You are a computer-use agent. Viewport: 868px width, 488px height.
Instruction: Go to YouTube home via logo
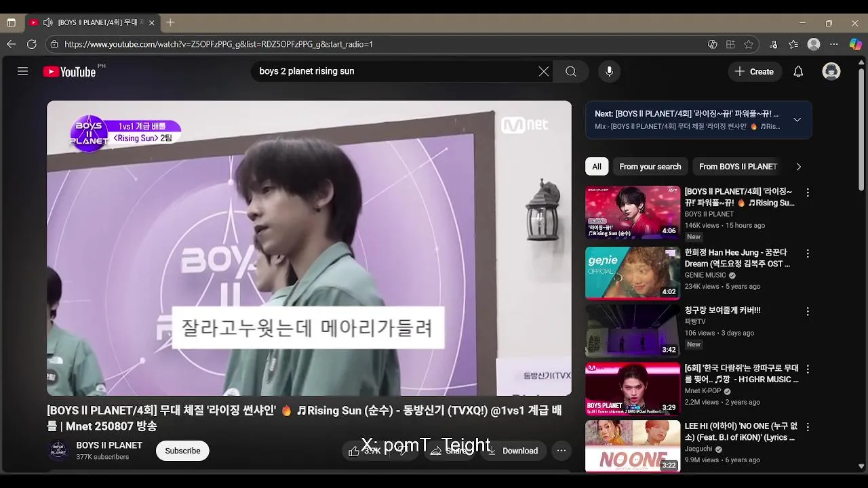coord(69,71)
